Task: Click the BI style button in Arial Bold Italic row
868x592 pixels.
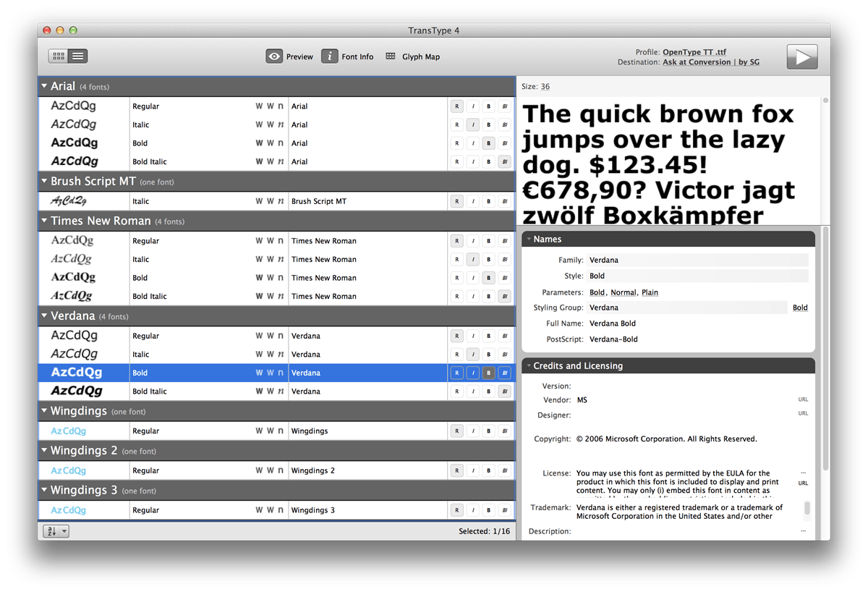Action: [x=504, y=161]
